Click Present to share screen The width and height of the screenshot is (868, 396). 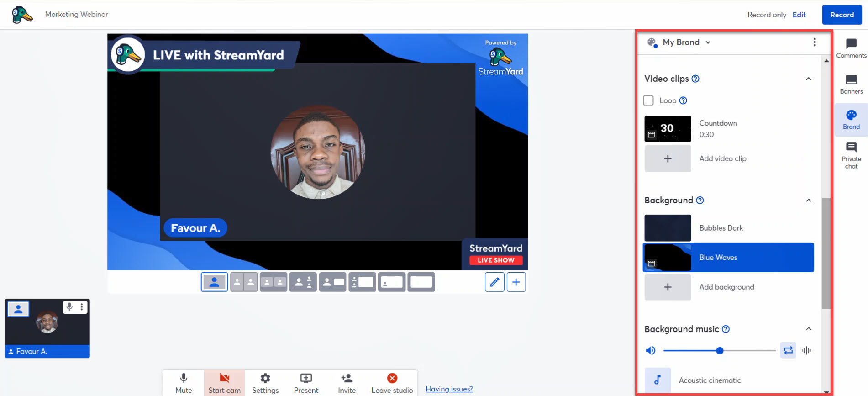pyautogui.click(x=306, y=383)
